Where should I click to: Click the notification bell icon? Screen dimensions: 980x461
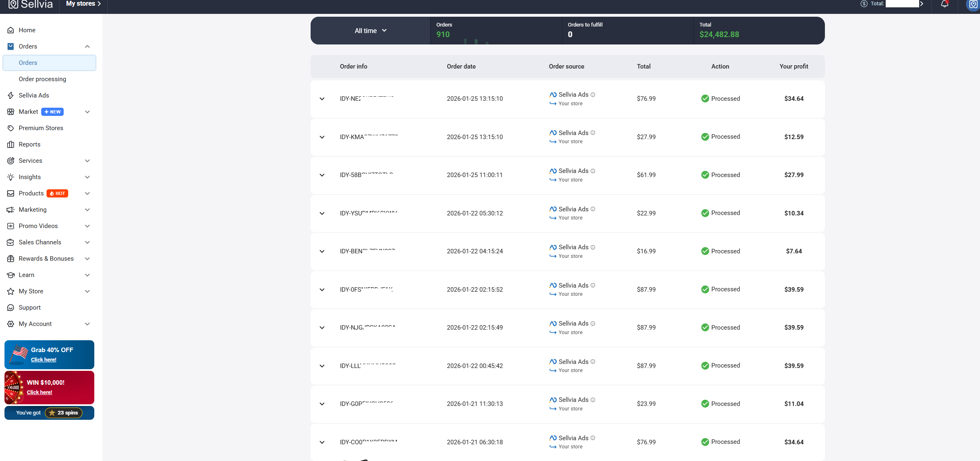[x=944, y=4]
